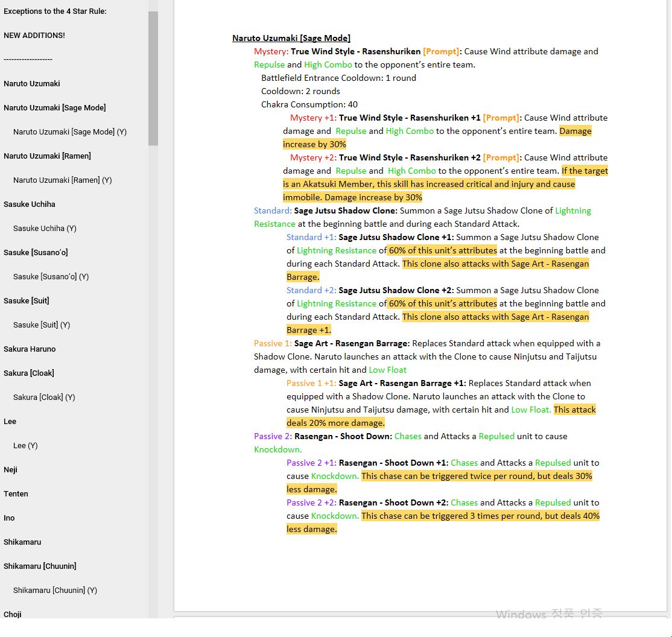Jump to 'Sasuke Uchiha' outline heading
The width and height of the screenshot is (672, 637).
[29, 204]
